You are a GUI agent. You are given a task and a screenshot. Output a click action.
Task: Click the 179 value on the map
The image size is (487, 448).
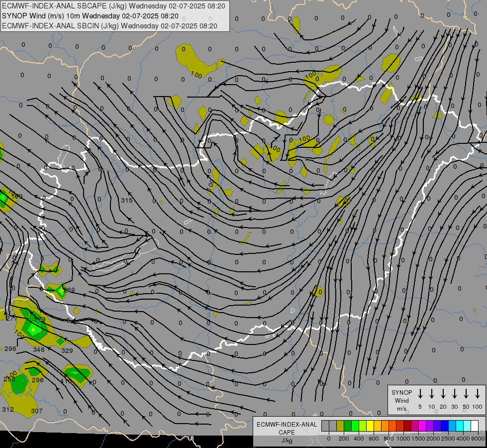tap(40, 319)
